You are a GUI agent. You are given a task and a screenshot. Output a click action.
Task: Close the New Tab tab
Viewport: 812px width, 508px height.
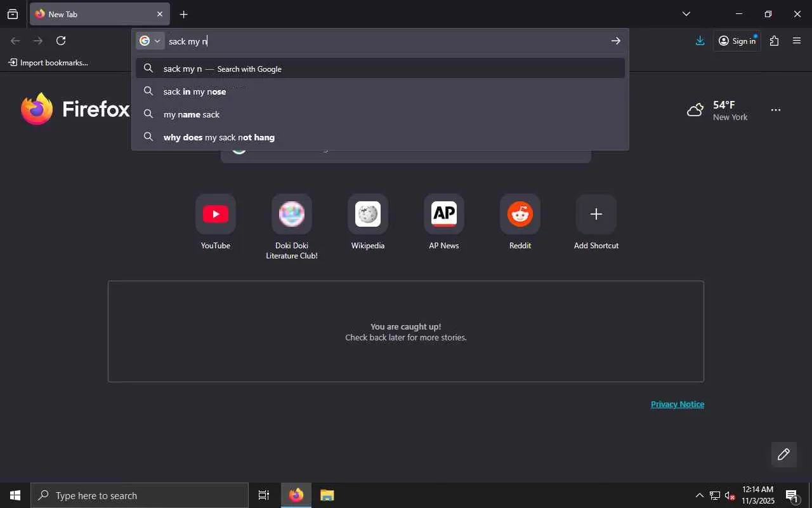pyautogui.click(x=160, y=14)
